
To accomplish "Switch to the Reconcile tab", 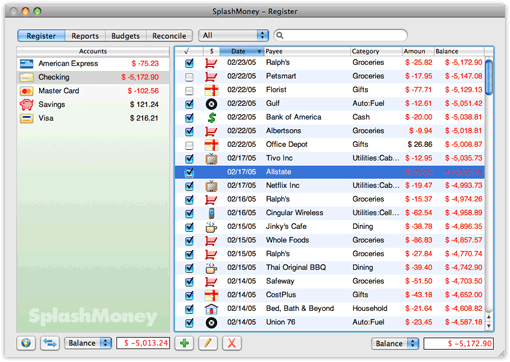I will coord(169,36).
